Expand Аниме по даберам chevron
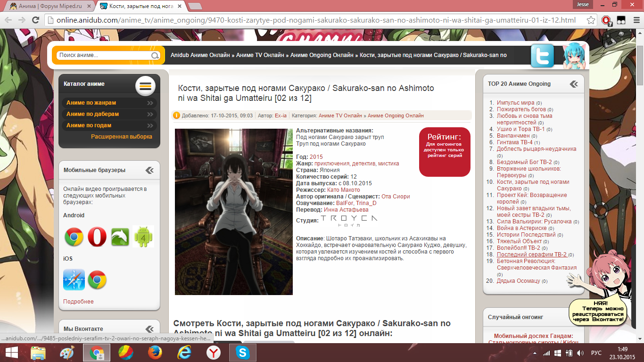Screen dimensions: 644x362 150,114
